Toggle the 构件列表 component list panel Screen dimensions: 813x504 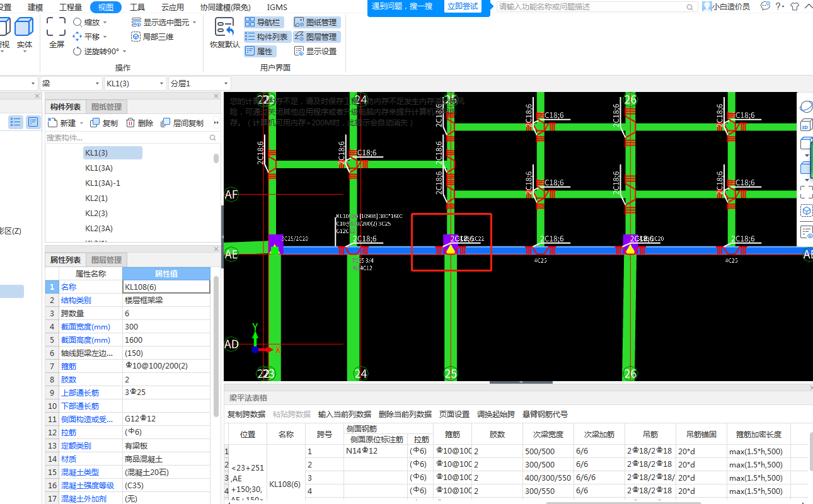(x=267, y=37)
